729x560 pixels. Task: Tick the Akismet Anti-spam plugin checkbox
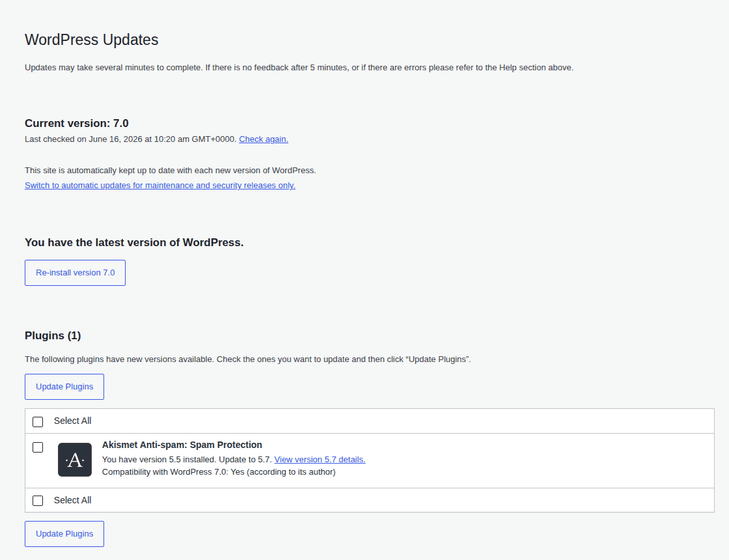pos(38,447)
